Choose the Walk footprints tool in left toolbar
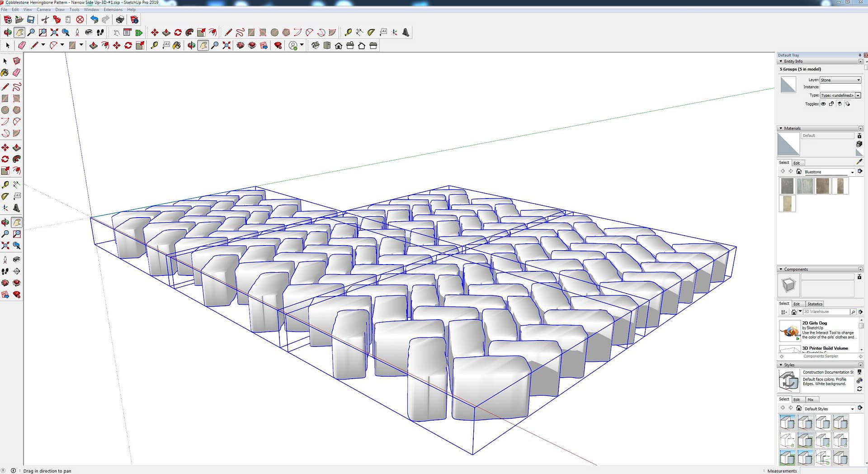868x474 pixels. click(x=5, y=271)
